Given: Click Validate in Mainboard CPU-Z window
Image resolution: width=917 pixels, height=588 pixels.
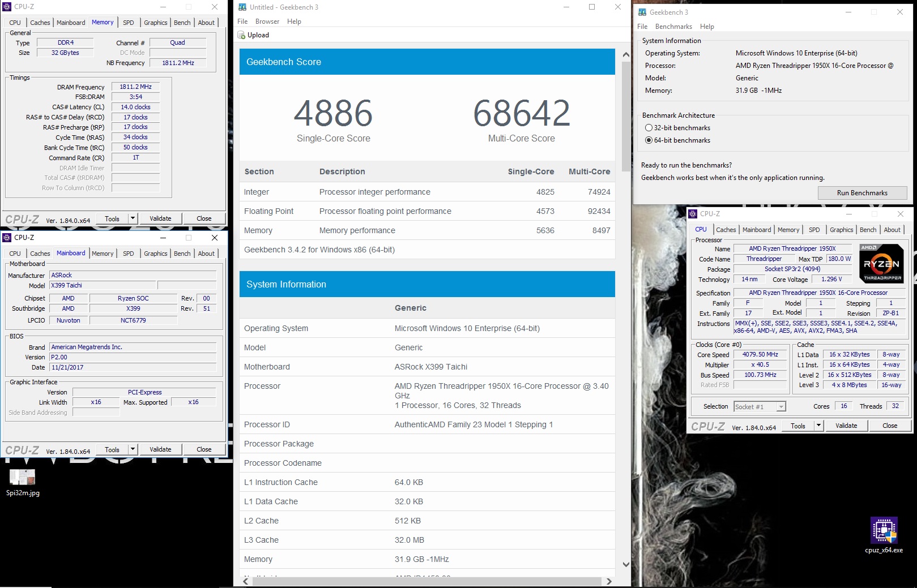Looking at the screenshot, I should point(160,449).
